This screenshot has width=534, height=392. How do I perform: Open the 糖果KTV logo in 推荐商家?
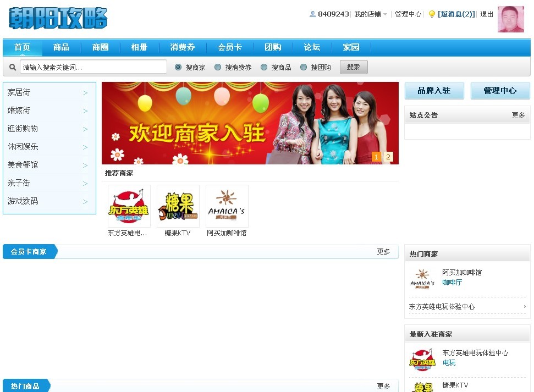(178, 206)
